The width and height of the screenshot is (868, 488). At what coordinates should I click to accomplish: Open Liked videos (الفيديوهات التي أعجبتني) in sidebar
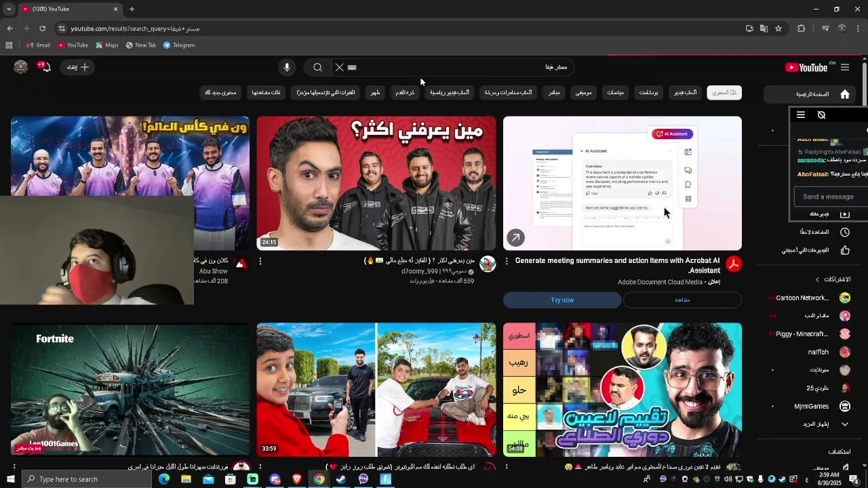[816, 250]
